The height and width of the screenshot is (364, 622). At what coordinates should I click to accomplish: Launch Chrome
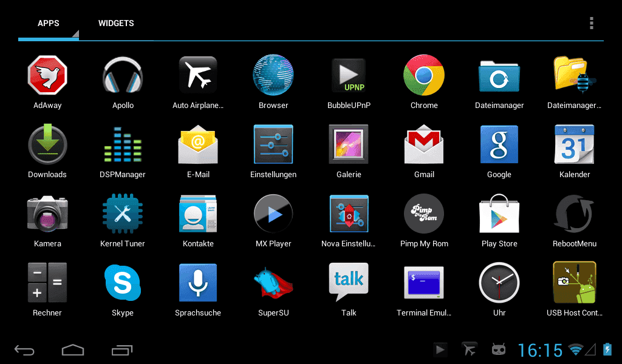pyautogui.click(x=424, y=75)
